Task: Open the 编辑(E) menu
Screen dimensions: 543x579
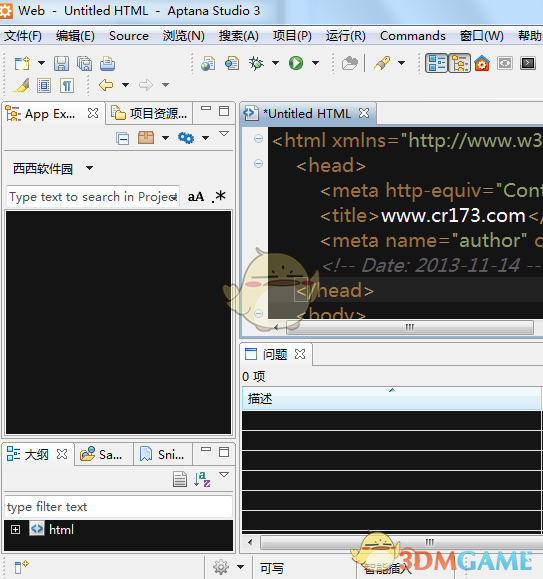Action: [x=75, y=36]
